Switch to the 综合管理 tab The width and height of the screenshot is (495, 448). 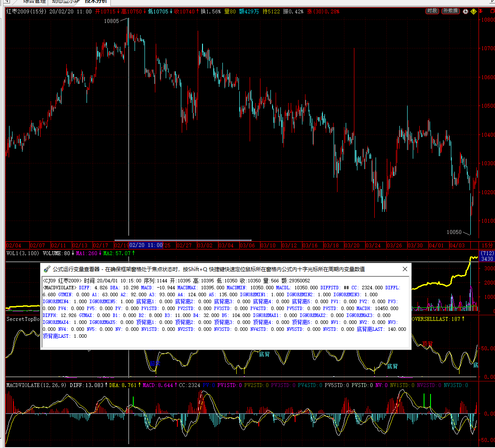tap(34, 2)
